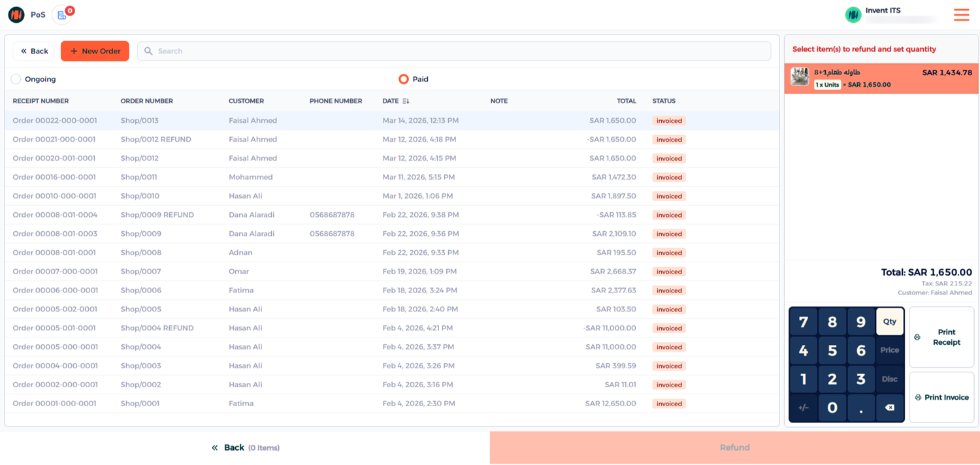This screenshot has width=980, height=465.
Task: Open order Shop/0009 REFUND row
Action: click(x=157, y=215)
